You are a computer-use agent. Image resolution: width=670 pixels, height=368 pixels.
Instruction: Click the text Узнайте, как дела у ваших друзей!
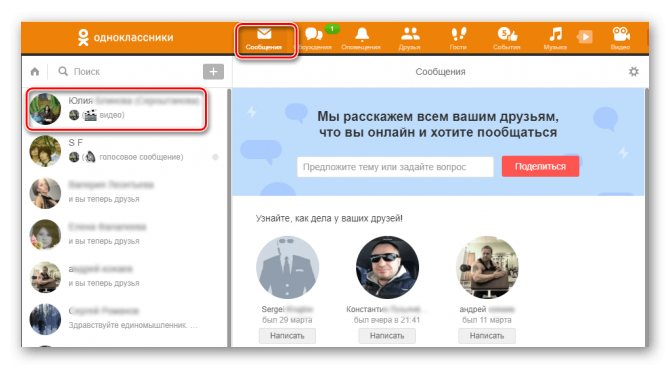(x=329, y=218)
